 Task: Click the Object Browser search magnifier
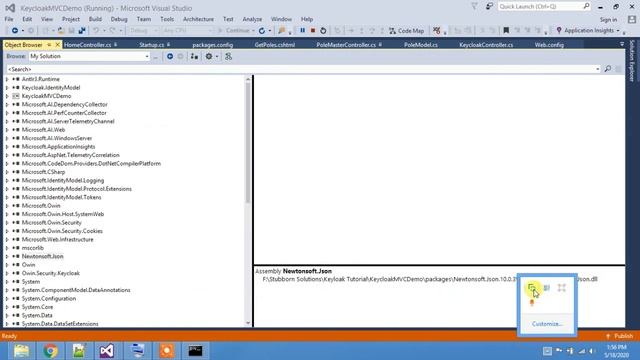coord(608,69)
